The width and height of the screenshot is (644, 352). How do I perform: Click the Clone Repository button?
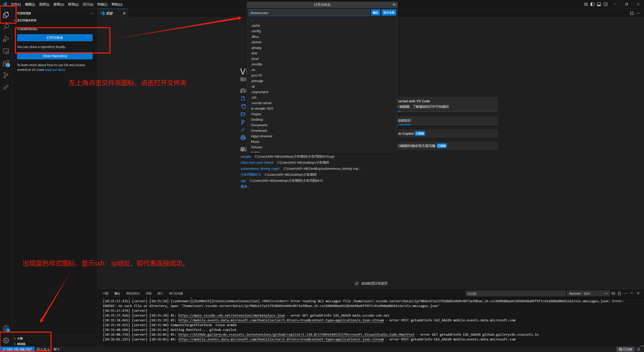click(x=55, y=56)
